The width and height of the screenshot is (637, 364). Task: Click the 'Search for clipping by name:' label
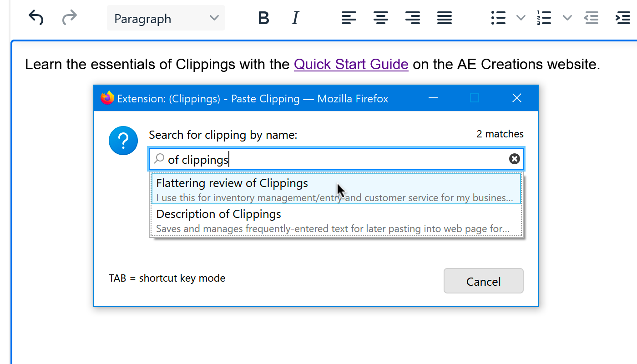[x=223, y=135]
